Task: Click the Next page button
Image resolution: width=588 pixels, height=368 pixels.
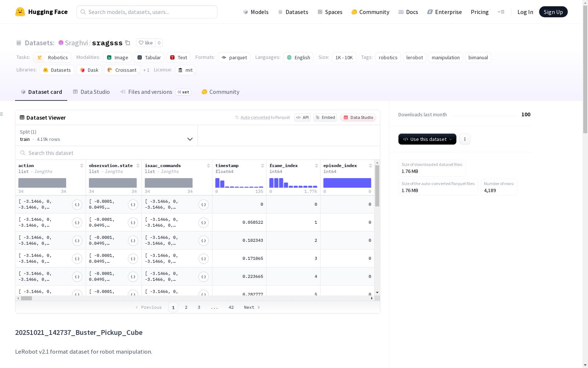Action: tap(252, 307)
